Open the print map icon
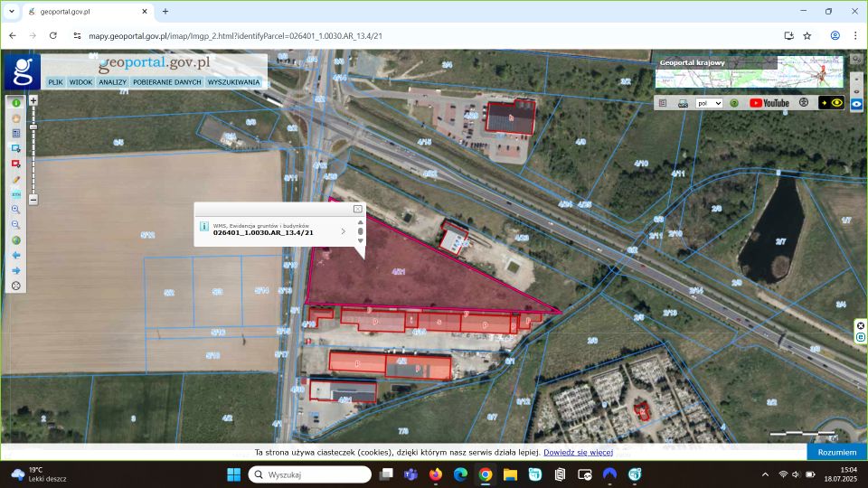Viewport: 868px width, 488px height. click(683, 103)
